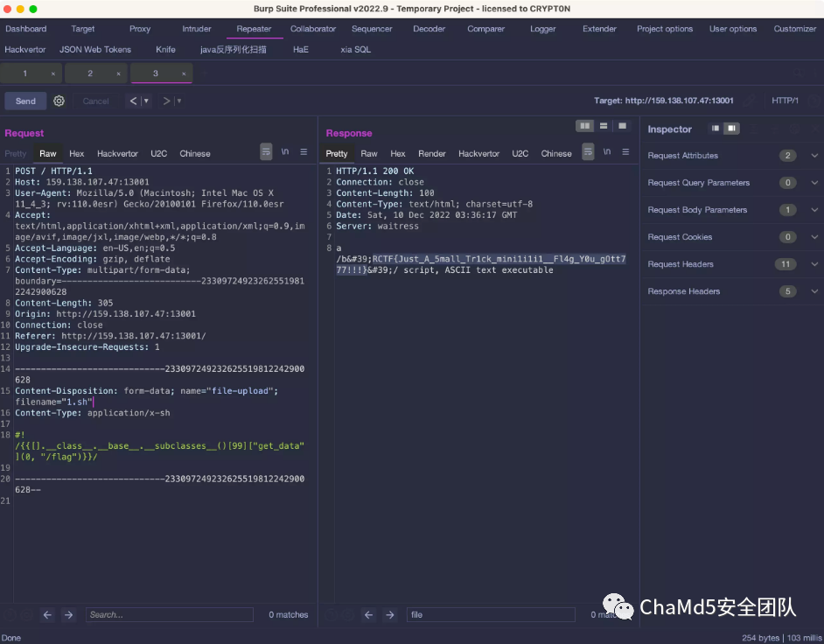The image size is (824, 644).
Task: Select Repeater tab number 1
Action: tap(24, 73)
